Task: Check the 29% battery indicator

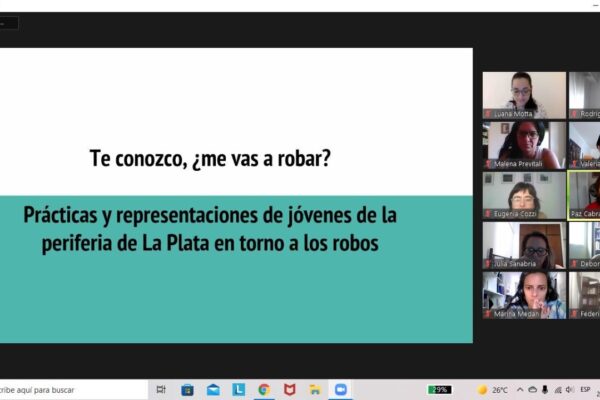Action: tap(439, 390)
